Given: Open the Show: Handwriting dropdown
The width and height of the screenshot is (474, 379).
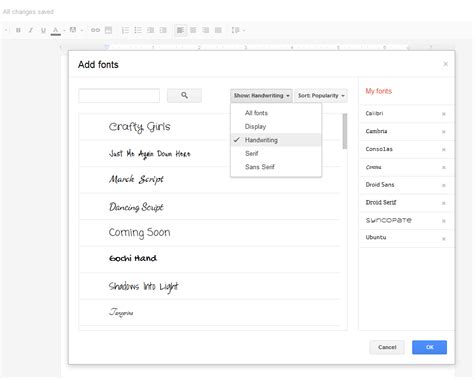Looking at the screenshot, I should tap(261, 96).
